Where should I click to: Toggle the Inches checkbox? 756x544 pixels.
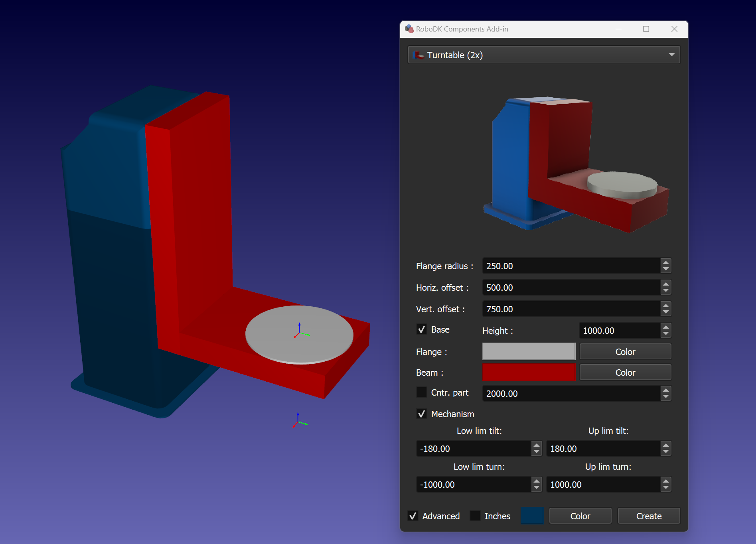pyautogui.click(x=475, y=516)
